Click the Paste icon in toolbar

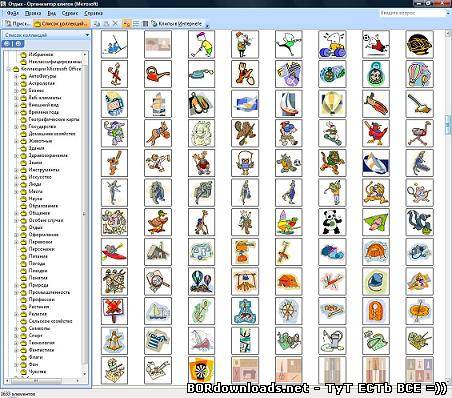coord(106,24)
